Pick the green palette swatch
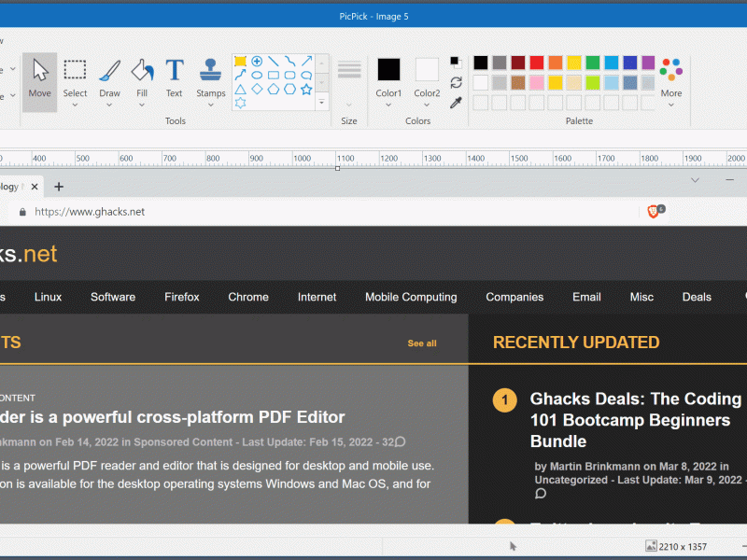747x560 pixels. pos(593,63)
